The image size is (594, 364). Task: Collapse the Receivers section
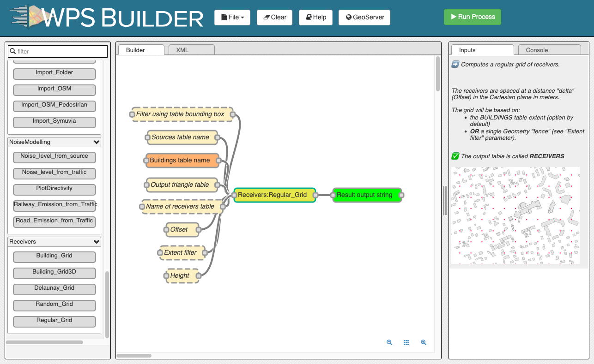click(97, 242)
